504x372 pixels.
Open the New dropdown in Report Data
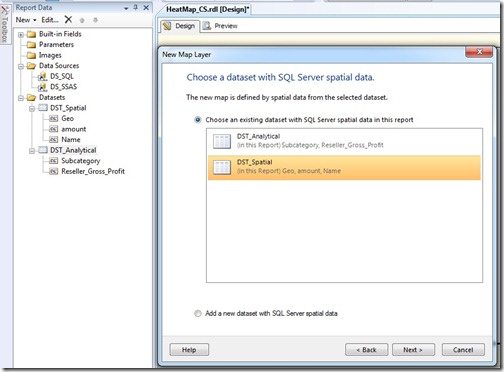(x=26, y=20)
